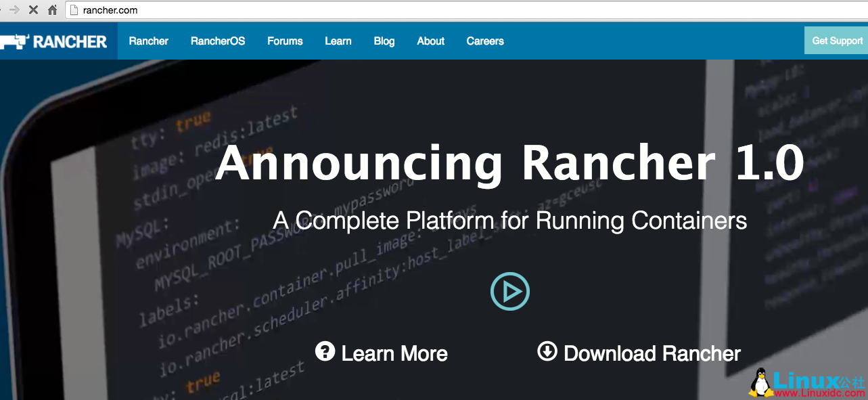The height and width of the screenshot is (400, 868).
Task: Navigate to the Forums section
Action: coord(285,41)
